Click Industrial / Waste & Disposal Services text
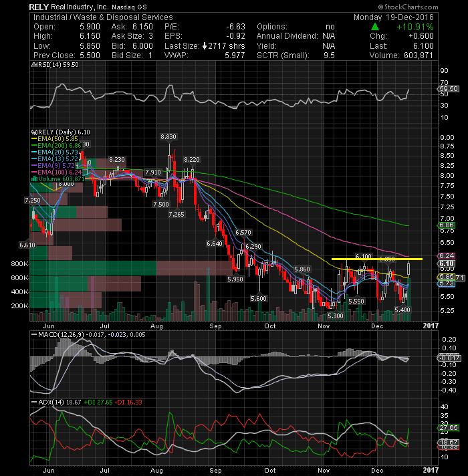Viewport: 468px width, 476px height. click(x=103, y=17)
